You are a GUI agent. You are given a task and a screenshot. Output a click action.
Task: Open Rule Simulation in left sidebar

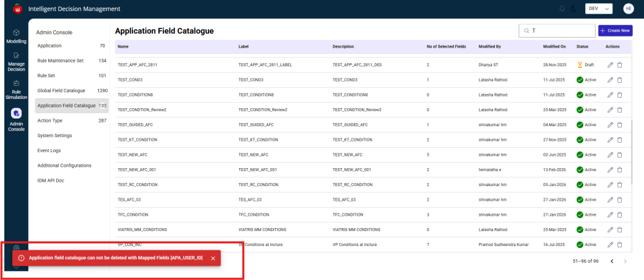(x=16, y=90)
